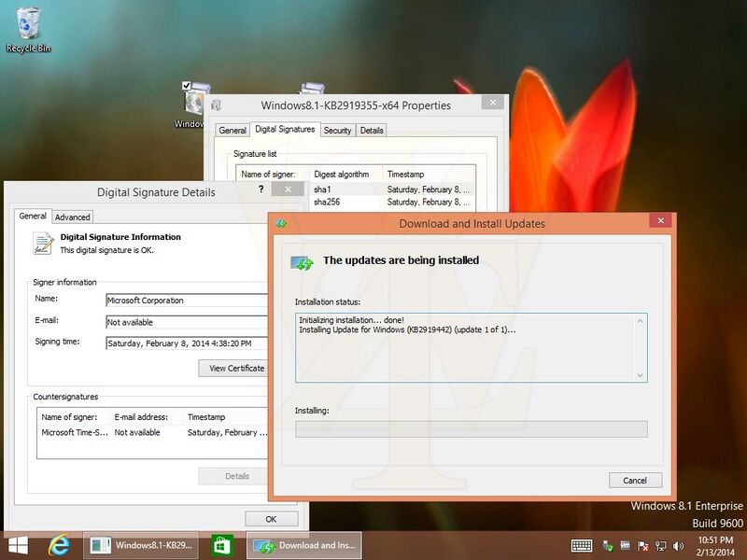Viewport: 747px width, 560px height.
Task: Click the touch keyboard tray icon
Action: pyautogui.click(x=581, y=545)
